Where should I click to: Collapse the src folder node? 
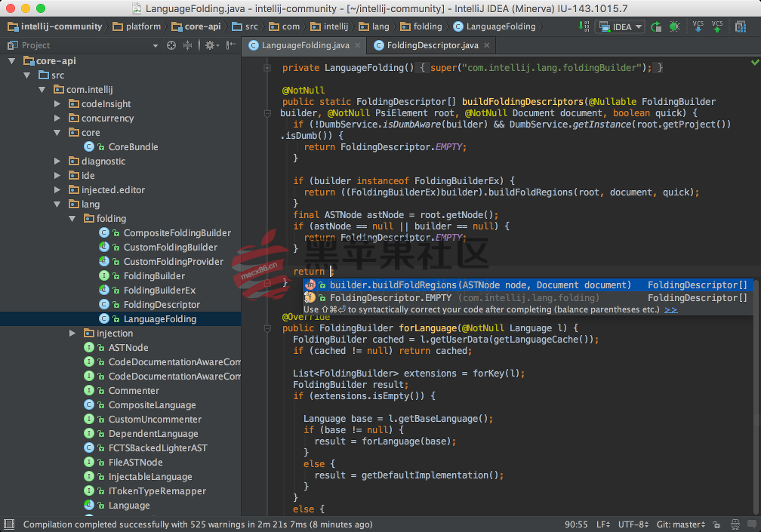pyautogui.click(x=27, y=75)
